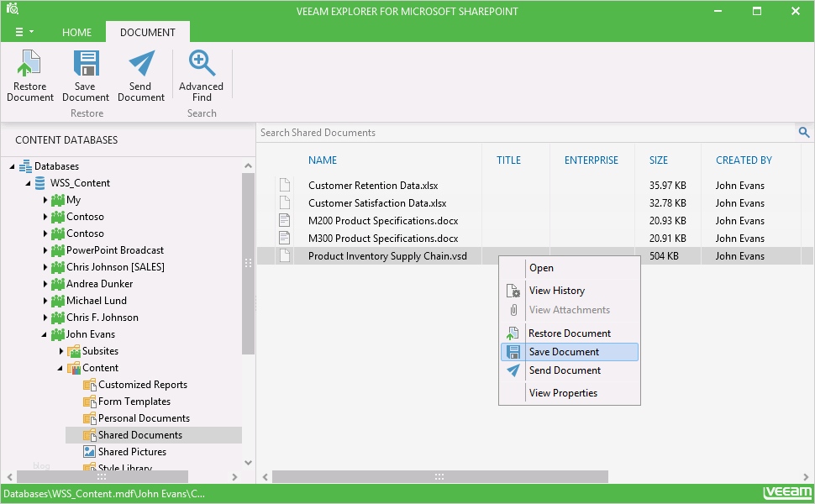The image size is (815, 504).
Task: Click the Customer Retention Data.xlsx file icon
Action: tap(284, 185)
